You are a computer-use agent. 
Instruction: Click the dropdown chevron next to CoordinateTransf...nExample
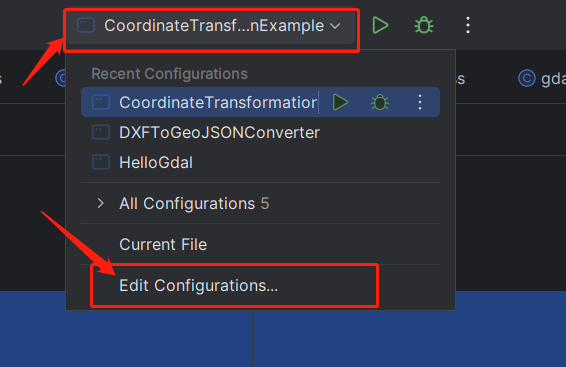[x=335, y=26]
